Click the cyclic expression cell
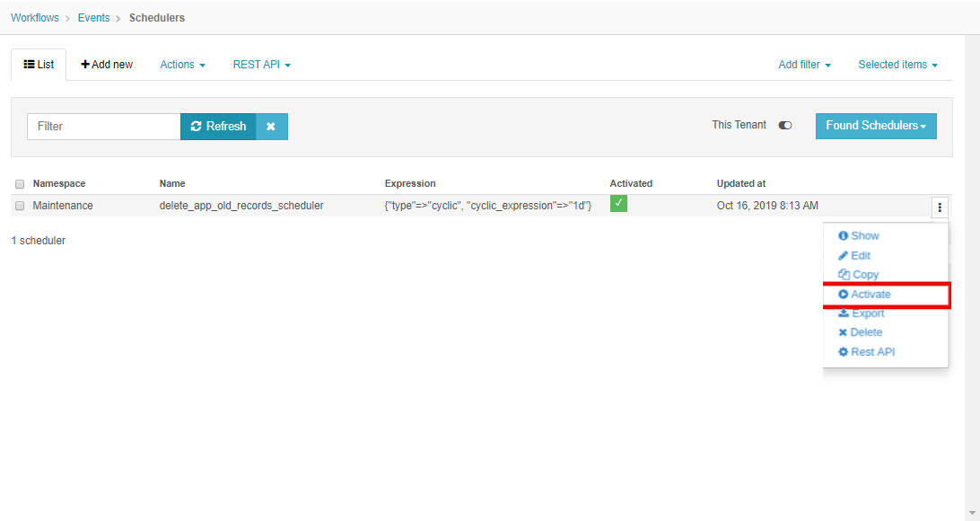Screen dimensions: 980x521 (487, 206)
